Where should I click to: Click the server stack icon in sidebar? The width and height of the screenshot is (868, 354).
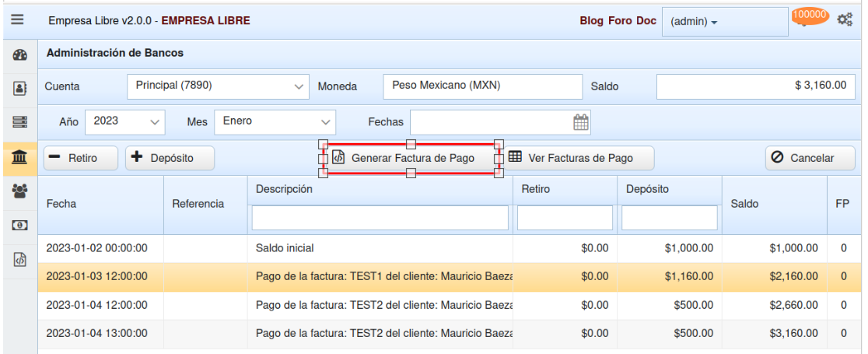(19, 123)
